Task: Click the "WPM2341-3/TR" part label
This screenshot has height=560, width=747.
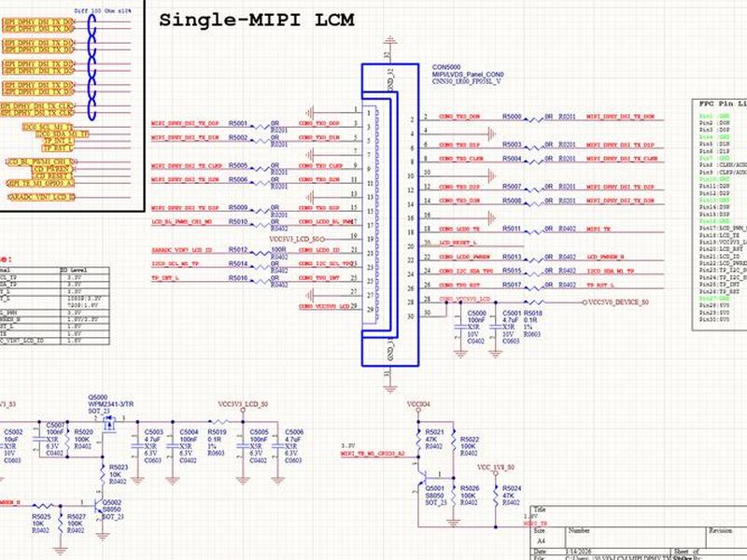Action: pyautogui.click(x=110, y=404)
